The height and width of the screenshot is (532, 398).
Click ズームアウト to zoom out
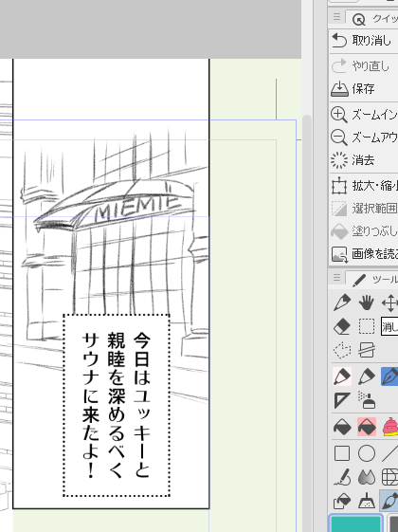pos(364,138)
